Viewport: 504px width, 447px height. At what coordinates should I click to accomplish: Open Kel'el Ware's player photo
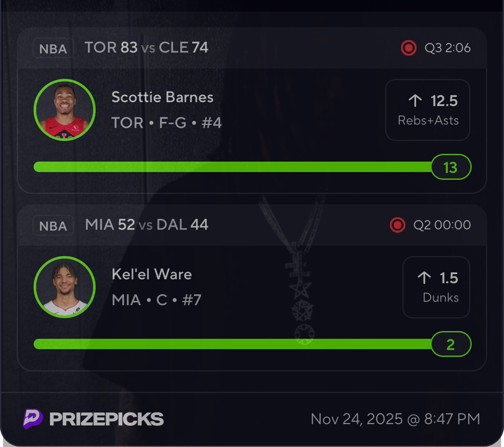[65, 287]
